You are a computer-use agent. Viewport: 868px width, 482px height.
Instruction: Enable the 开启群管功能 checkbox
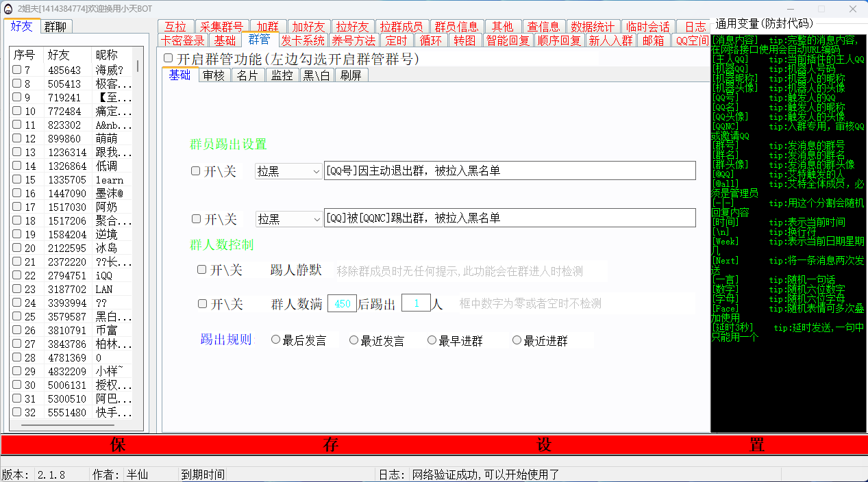click(x=169, y=60)
